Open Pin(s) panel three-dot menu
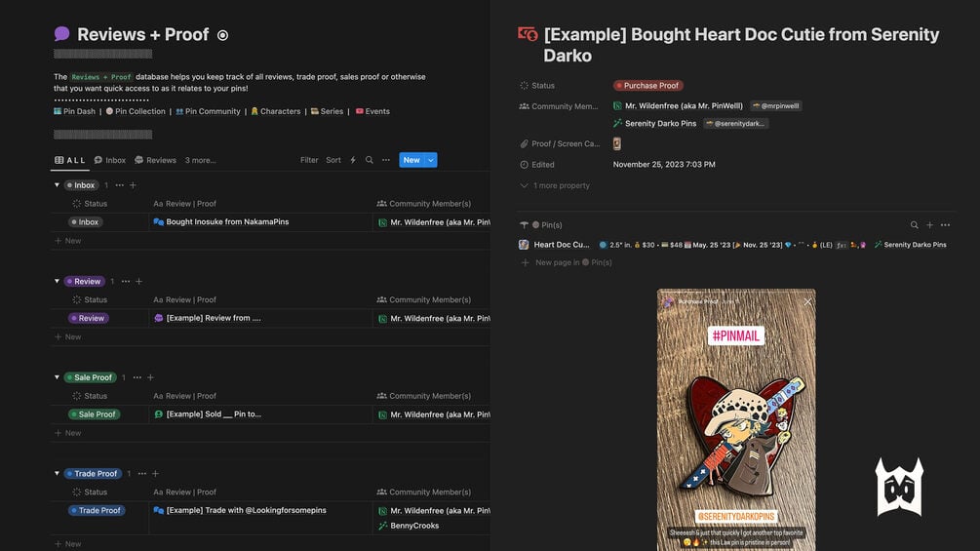The width and height of the screenshot is (980, 551). [945, 225]
